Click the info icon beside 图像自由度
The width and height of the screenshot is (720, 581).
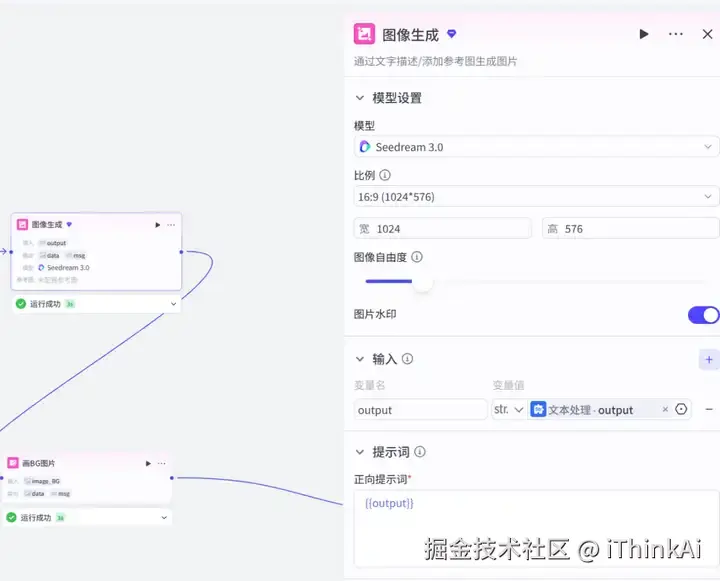coord(416,257)
